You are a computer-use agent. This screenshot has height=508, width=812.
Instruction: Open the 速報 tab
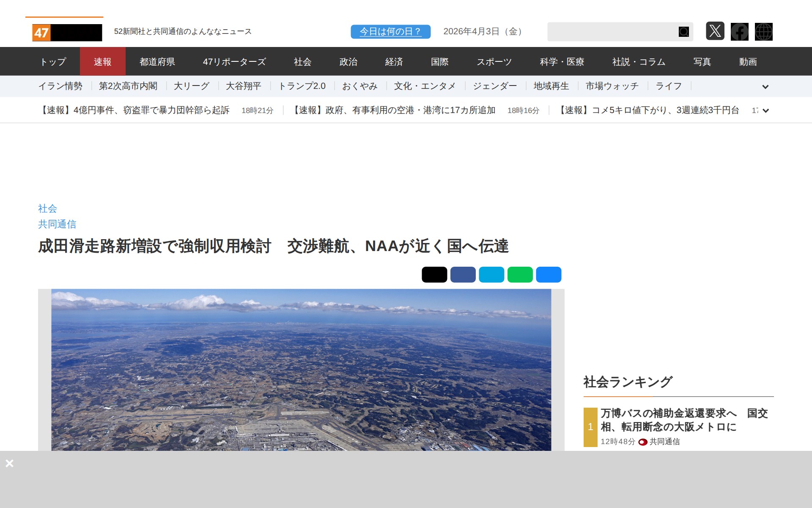(102, 62)
